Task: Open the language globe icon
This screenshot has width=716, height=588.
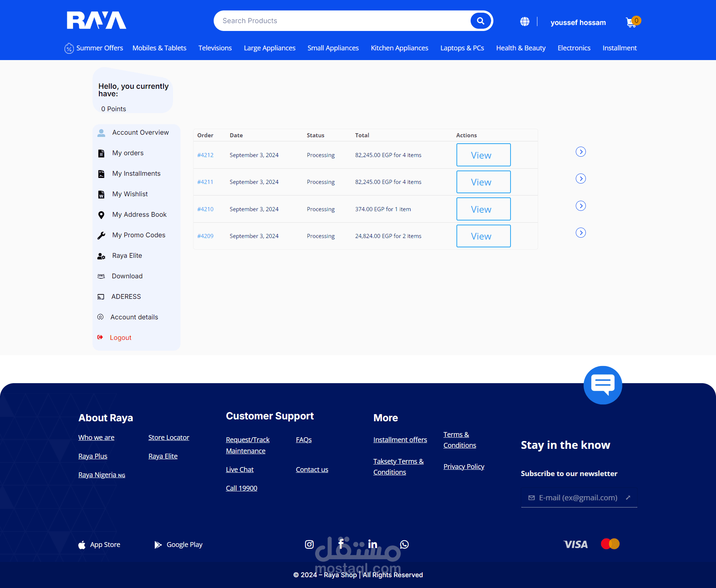Action: (x=525, y=22)
